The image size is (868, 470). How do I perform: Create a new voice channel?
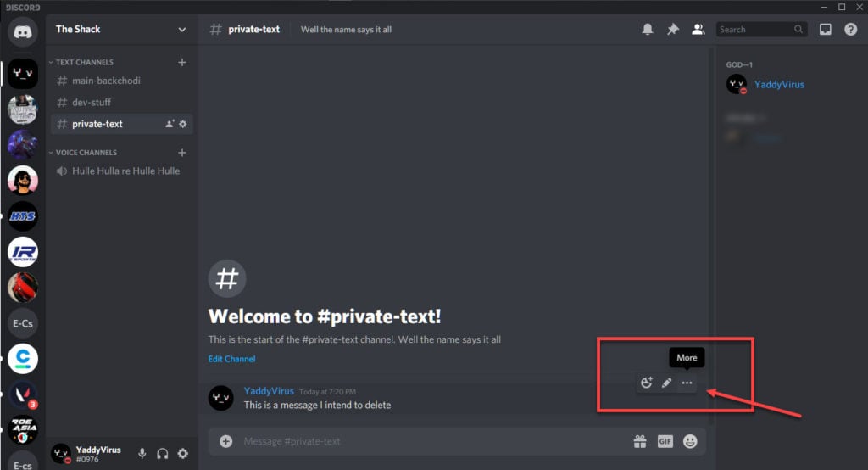point(182,153)
